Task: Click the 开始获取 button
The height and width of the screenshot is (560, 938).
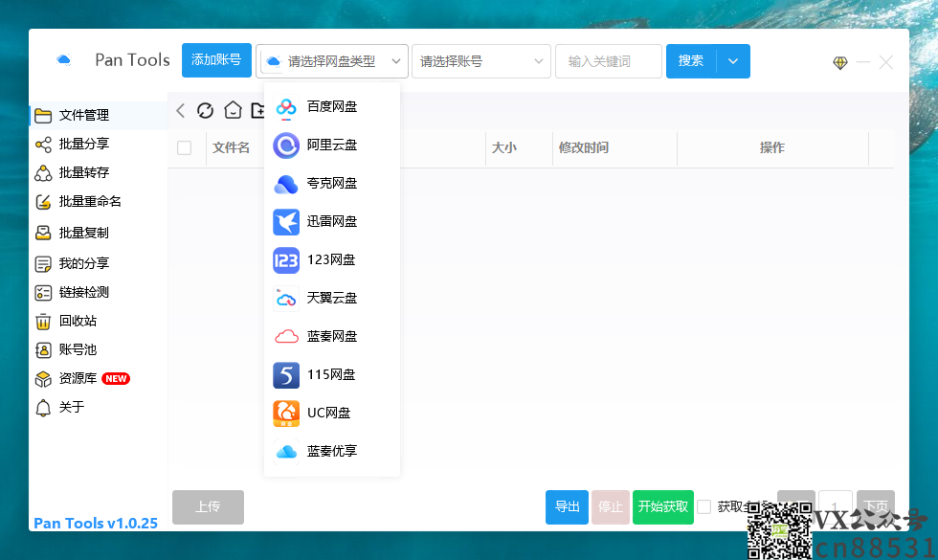Action: point(662,506)
